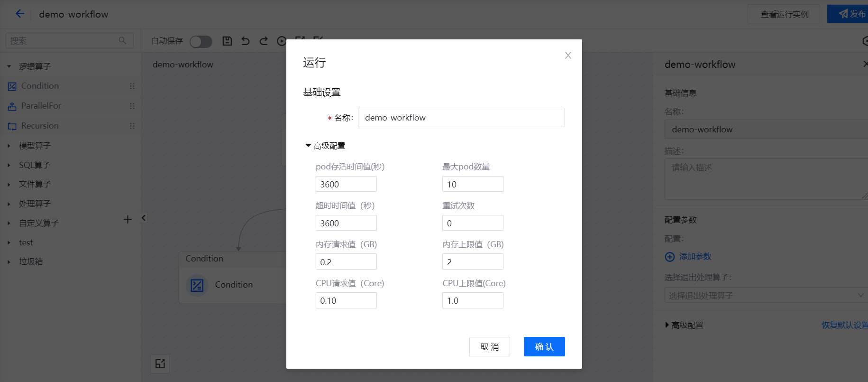The image size is (868, 382).
Task: Click the 配置参数 heading in right panel
Action: tap(680, 220)
